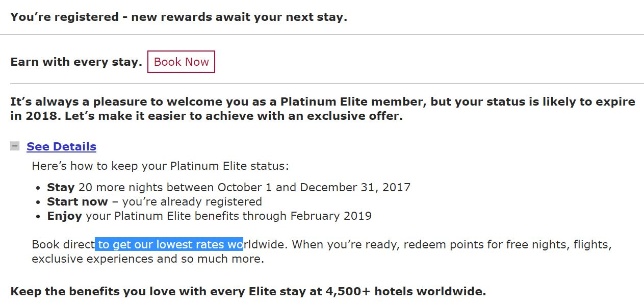Click the registration confirmation heading
The image size is (644, 306).
[178, 17]
